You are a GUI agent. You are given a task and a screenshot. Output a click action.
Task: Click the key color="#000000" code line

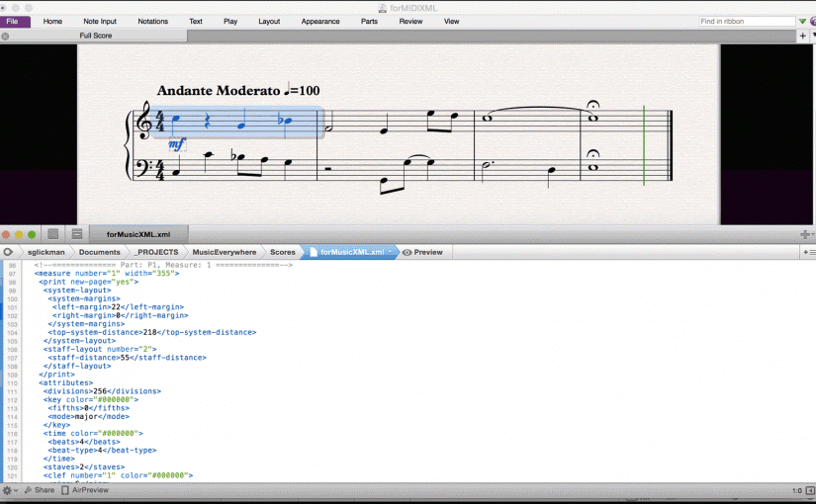(x=91, y=399)
